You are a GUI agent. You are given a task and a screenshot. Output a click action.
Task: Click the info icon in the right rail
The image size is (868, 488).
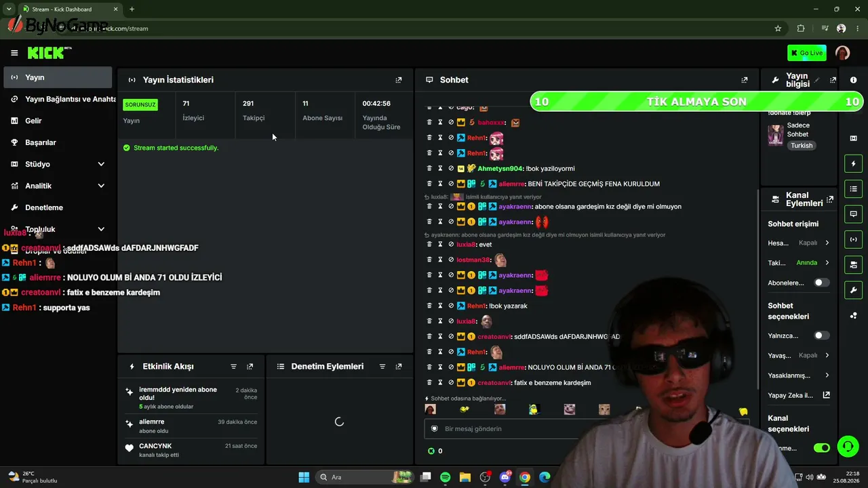(x=854, y=80)
